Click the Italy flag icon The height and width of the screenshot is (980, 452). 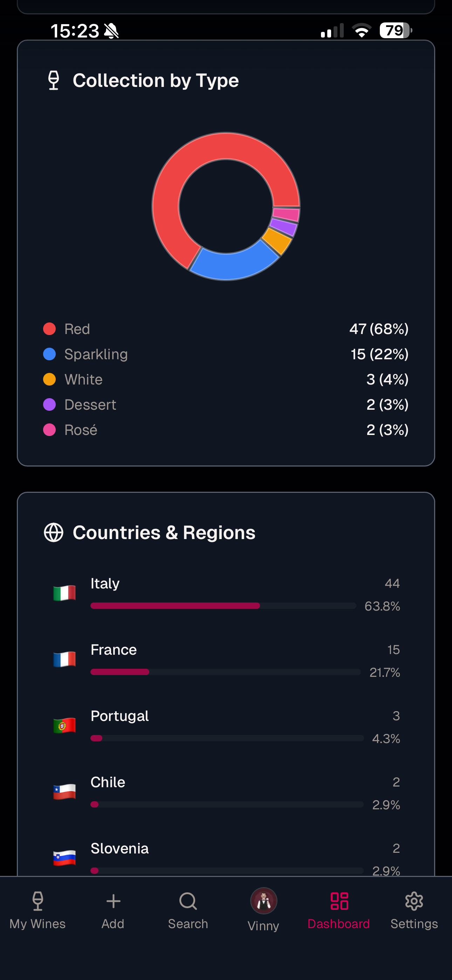[x=64, y=593]
